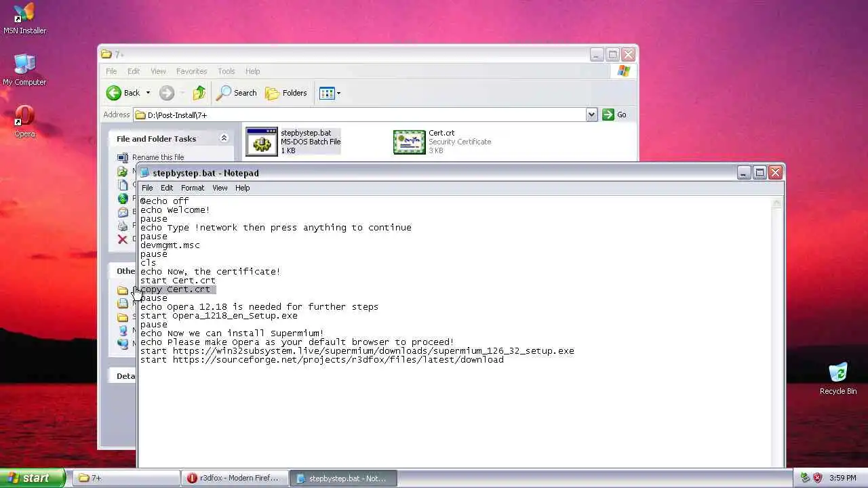Expand the Address bar dropdown

tap(591, 115)
